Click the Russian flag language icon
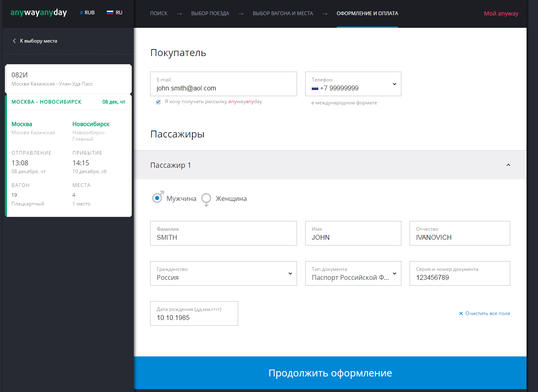The height and width of the screenshot is (392, 538). pyautogui.click(x=110, y=13)
